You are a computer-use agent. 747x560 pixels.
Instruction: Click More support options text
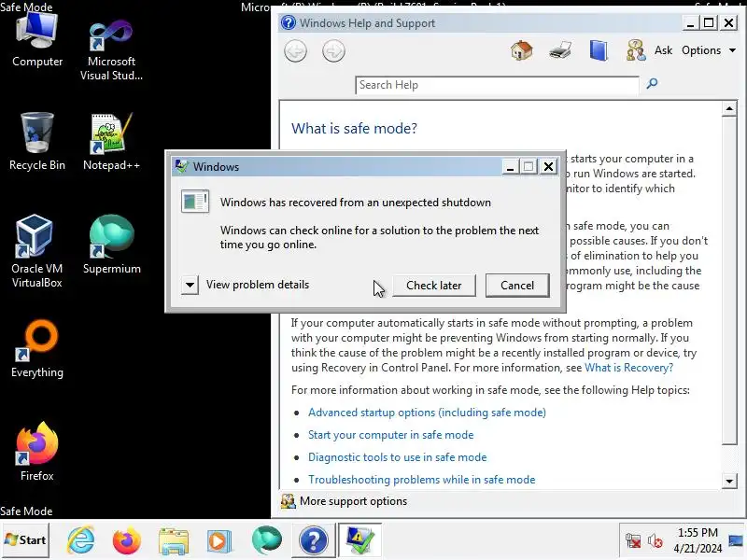[x=354, y=501]
